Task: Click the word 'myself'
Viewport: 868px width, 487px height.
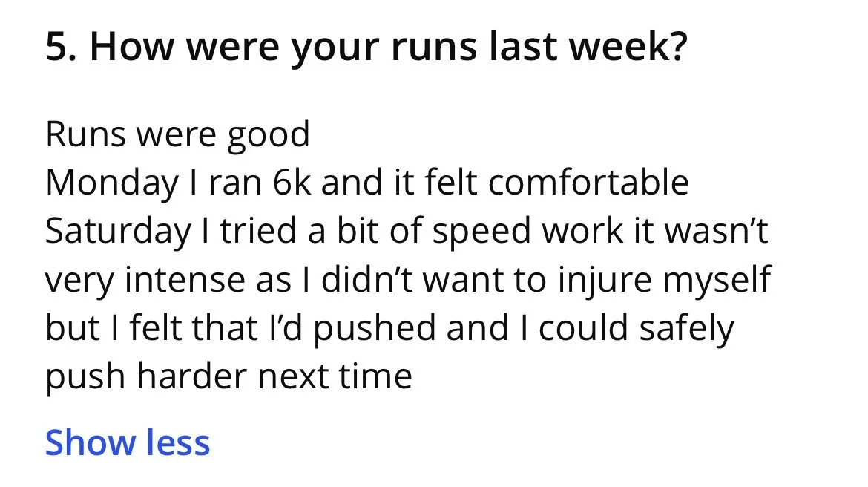Action: tap(717, 280)
